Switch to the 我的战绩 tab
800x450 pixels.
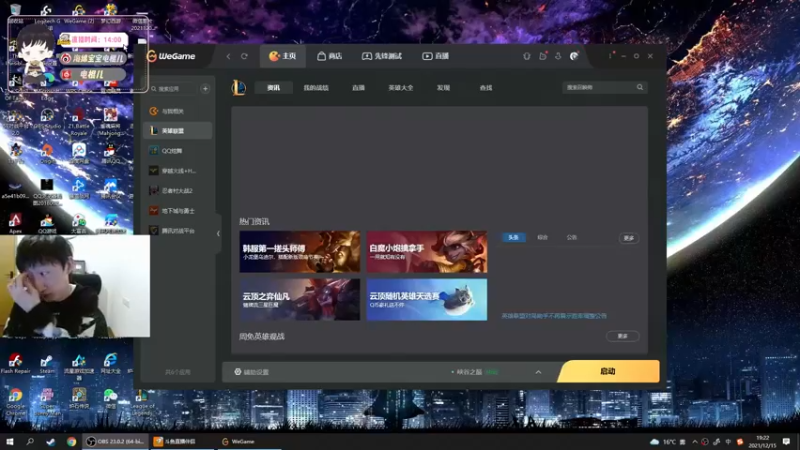tap(316, 88)
